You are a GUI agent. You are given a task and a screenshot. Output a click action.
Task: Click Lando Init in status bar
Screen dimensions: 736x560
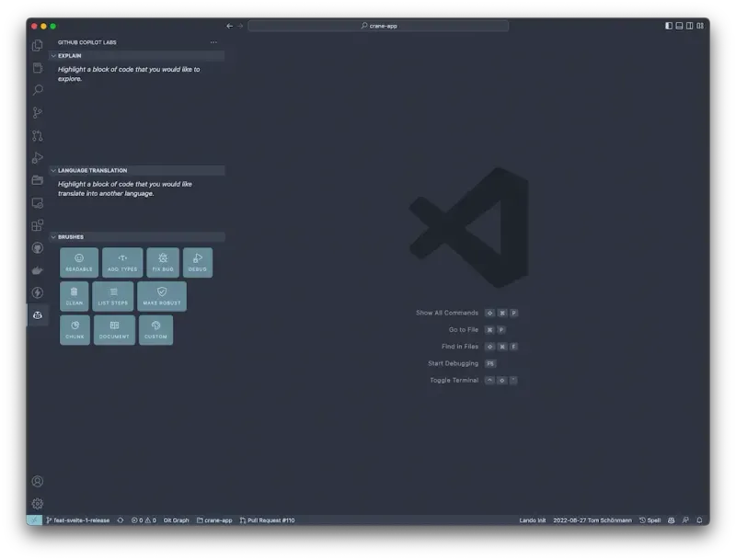click(533, 520)
